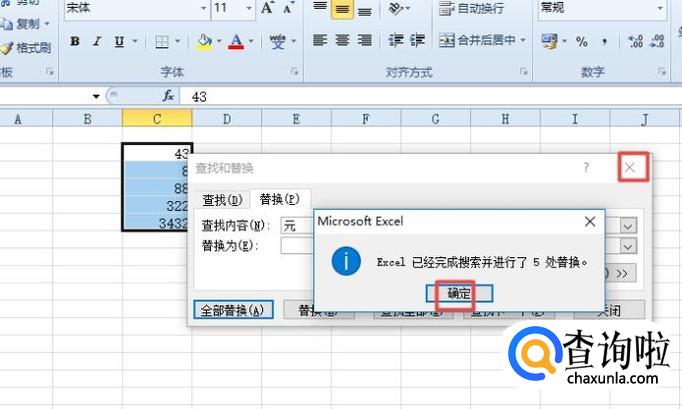Click the insert function fx icon
This screenshot has height=409, width=682.
(x=169, y=96)
